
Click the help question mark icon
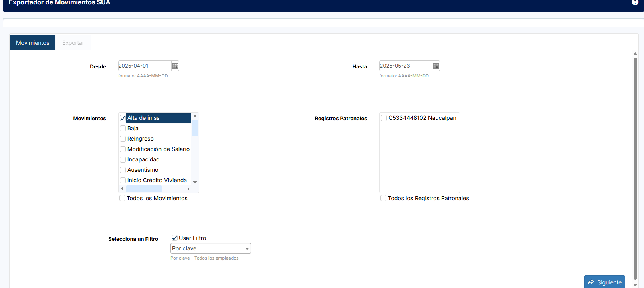(635, 2)
